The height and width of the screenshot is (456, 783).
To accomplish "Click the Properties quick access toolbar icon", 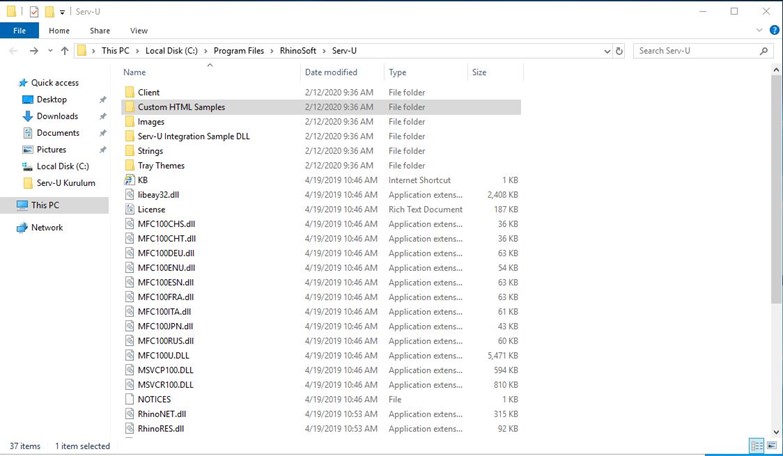I will pos(34,11).
